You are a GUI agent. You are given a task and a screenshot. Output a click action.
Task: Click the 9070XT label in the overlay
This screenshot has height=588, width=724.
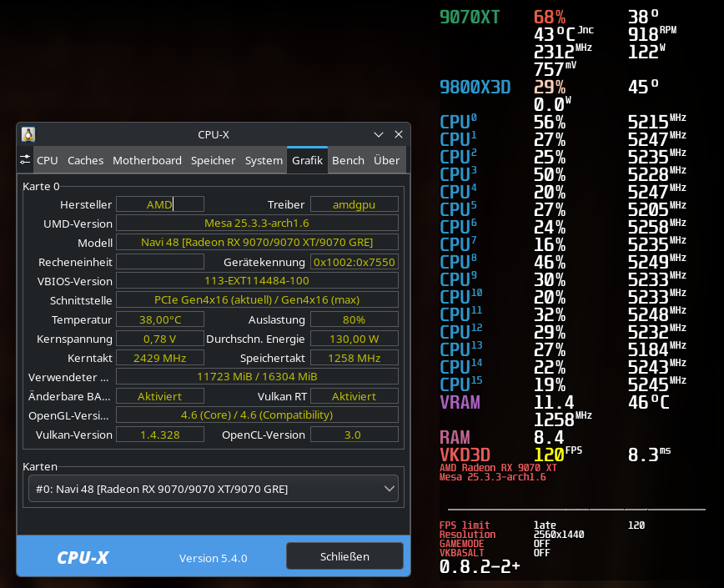[470, 17]
